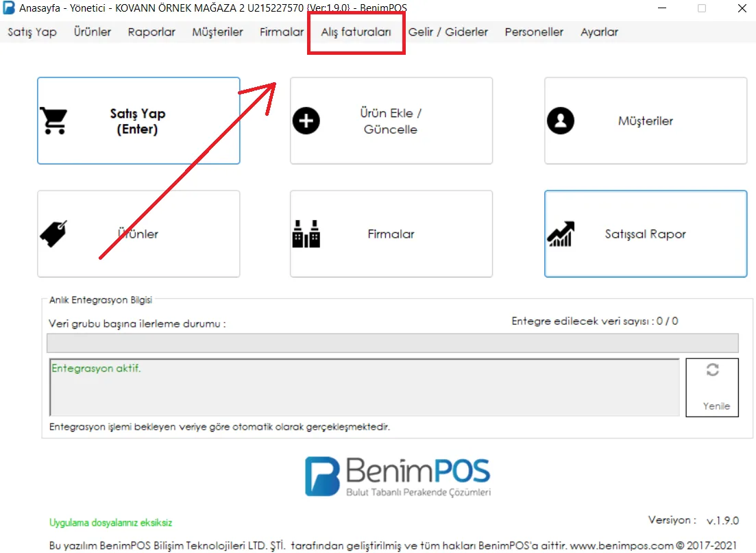Open the Gelir / Giderler menu
Image resolution: width=756 pixels, height=553 pixels.
pyautogui.click(x=448, y=32)
